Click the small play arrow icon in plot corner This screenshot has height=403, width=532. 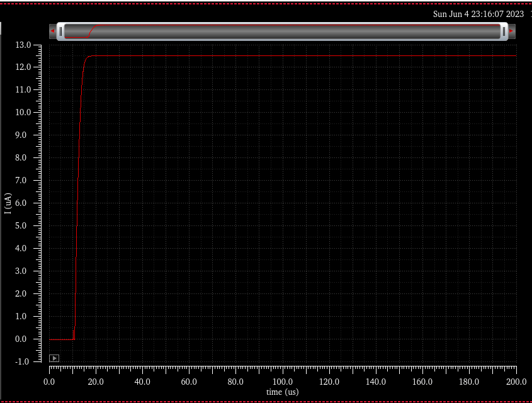coord(54,358)
